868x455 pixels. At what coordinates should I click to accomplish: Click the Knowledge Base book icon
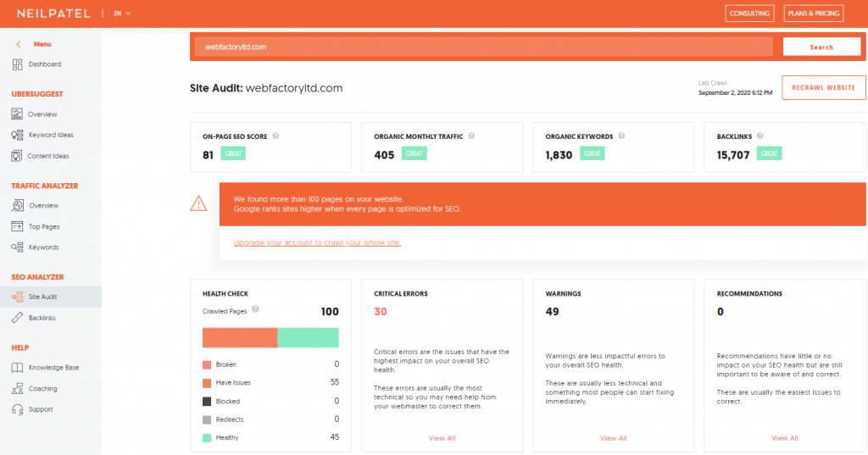pyautogui.click(x=17, y=368)
